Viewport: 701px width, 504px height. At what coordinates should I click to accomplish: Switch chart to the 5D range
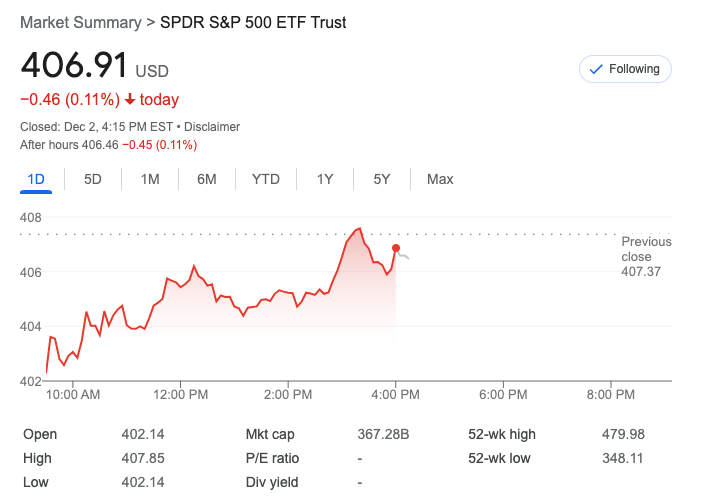[93, 179]
